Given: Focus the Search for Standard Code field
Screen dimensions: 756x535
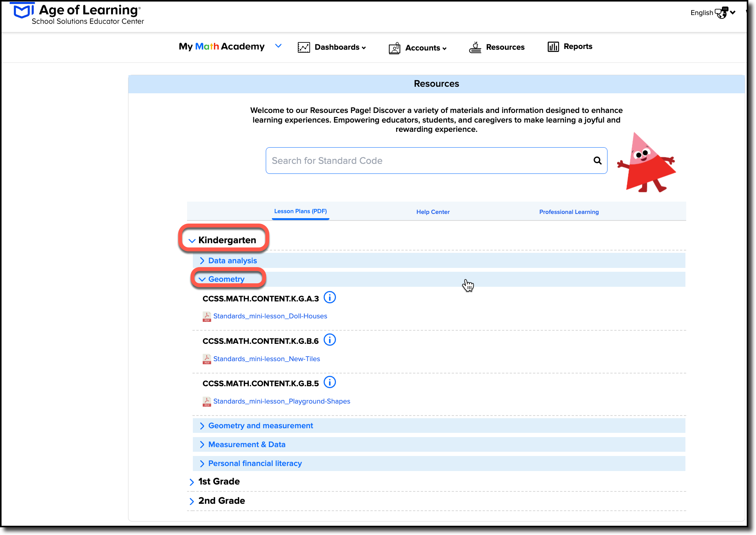Looking at the screenshot, I should click(436, 161).
